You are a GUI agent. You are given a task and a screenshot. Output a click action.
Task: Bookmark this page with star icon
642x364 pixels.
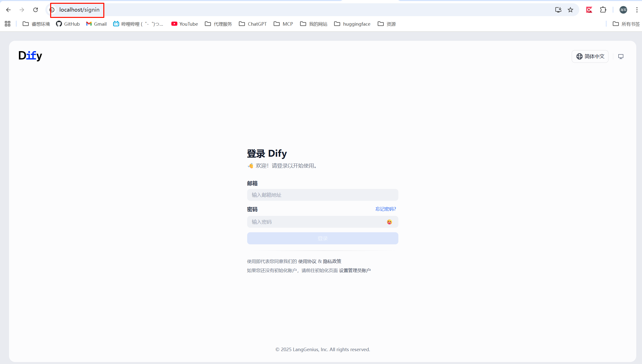[570, 10]
